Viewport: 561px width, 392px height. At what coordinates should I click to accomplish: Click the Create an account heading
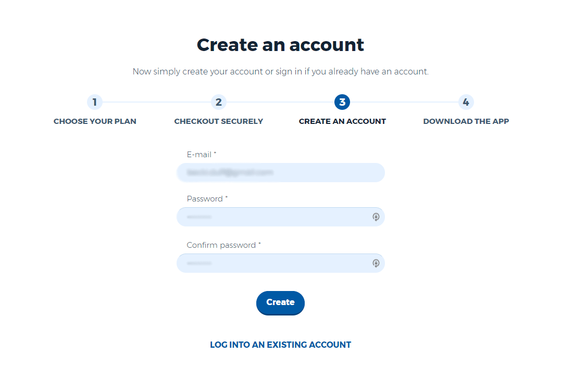280,45
